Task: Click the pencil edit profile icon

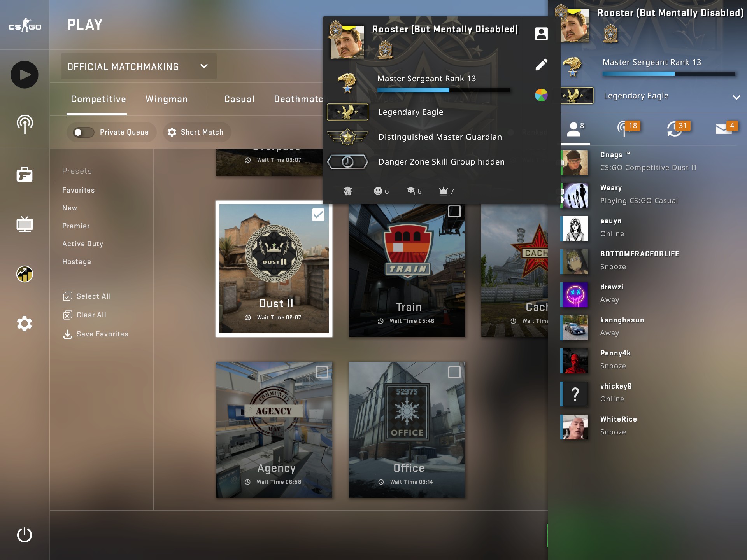Action: click(x=541, y=65)
